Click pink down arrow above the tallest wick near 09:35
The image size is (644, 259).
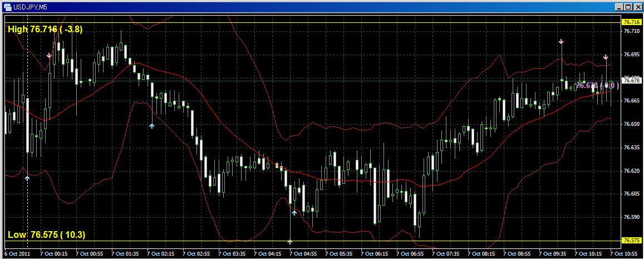[561, 42]
